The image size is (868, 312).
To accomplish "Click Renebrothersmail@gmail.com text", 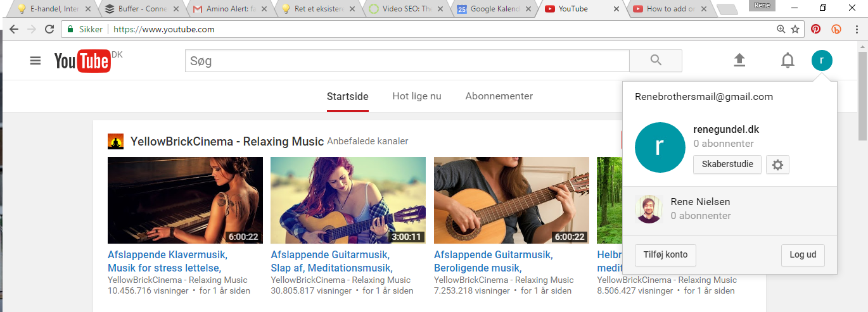I will (704, 97).
